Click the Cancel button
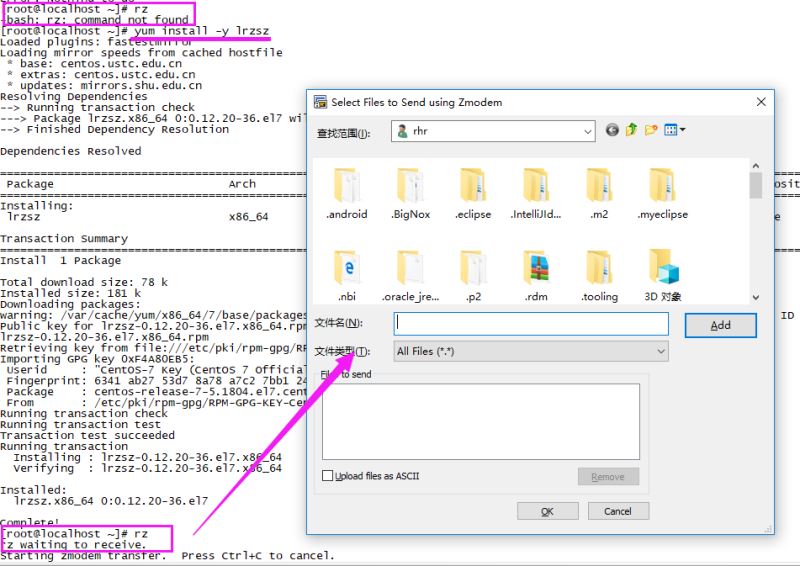Image resolution: width=800 pixels, height=566 pixels. point(617,511)
